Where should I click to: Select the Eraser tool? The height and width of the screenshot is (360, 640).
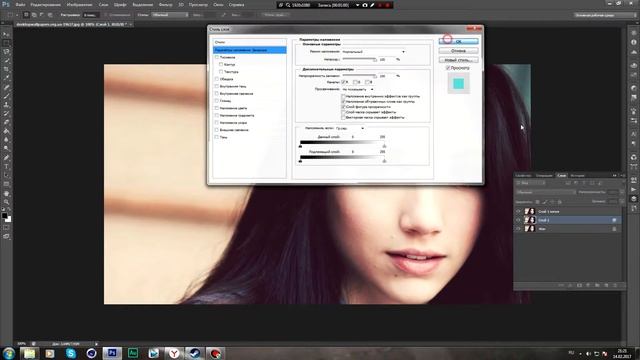[6, 122]
